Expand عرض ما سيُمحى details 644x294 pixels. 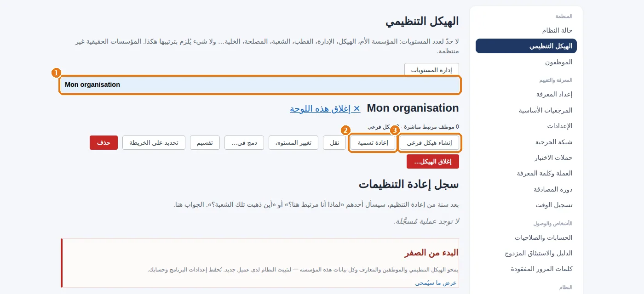(436, 283)
